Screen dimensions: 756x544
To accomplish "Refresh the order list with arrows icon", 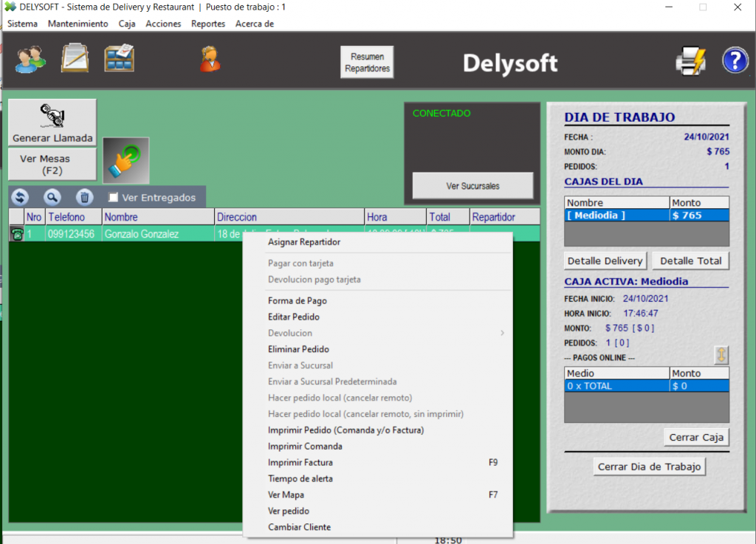I will point(20,197).
